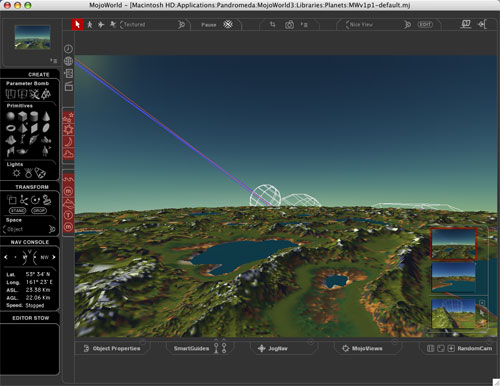Select the arrow pointer tool
This screenshot has height=386, width=500.
coord(77,24)
